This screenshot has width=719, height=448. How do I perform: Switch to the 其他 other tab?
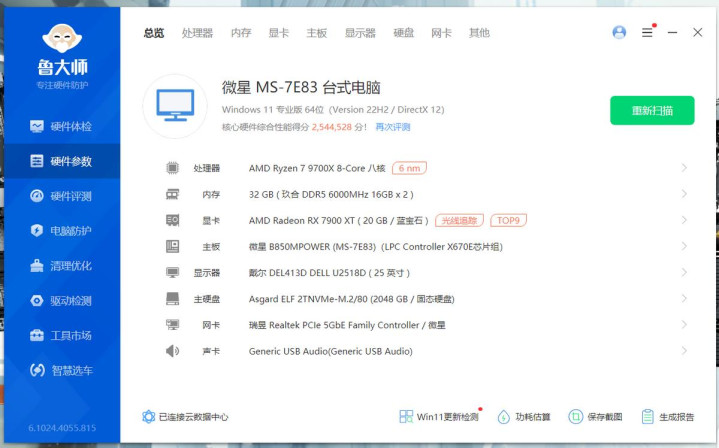479,33
